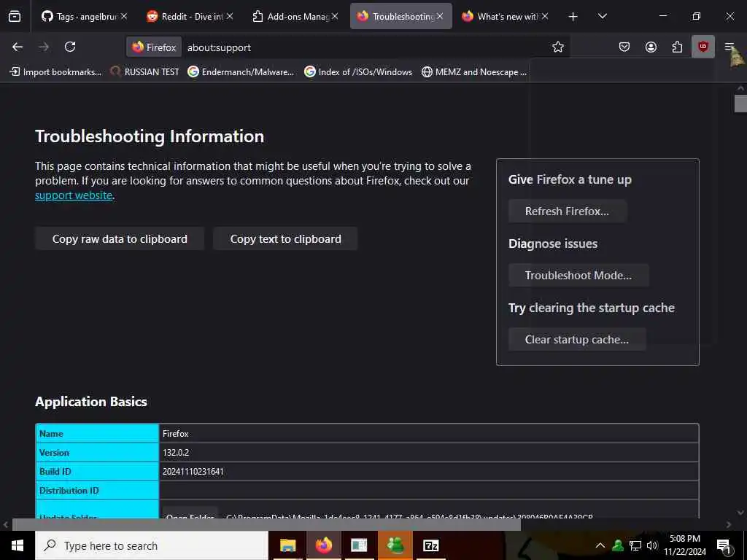Close the What's new tab
Image resolution: width=747 pixels, height=560 pixels.
coord(545,16)
